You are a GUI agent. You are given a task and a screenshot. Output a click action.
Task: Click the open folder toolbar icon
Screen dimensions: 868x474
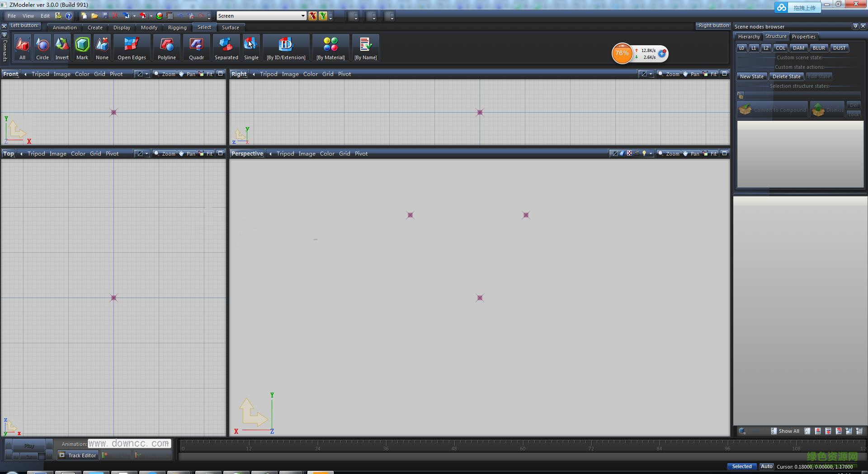[94, 16]
